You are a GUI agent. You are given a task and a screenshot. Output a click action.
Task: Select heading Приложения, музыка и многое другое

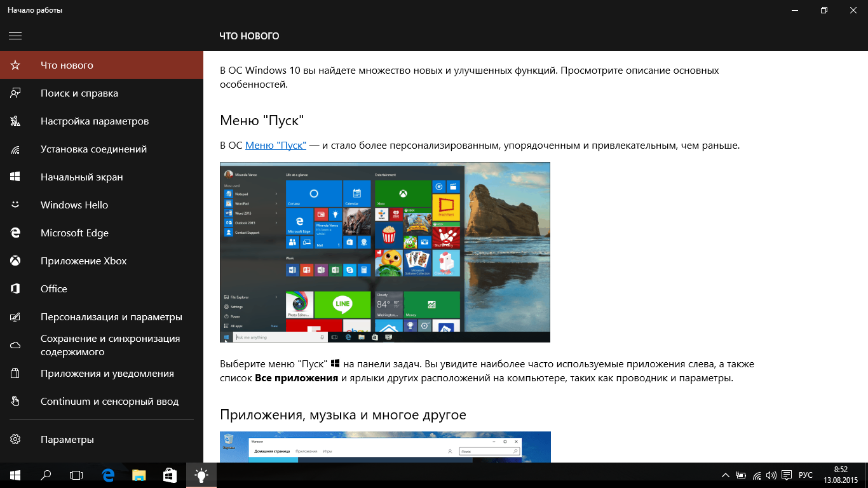tap(343, 415)
